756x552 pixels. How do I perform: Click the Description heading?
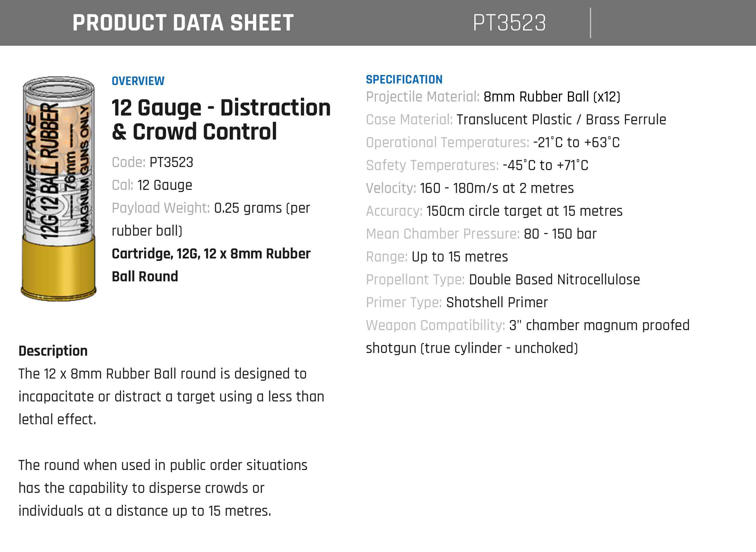coord(53,351)
